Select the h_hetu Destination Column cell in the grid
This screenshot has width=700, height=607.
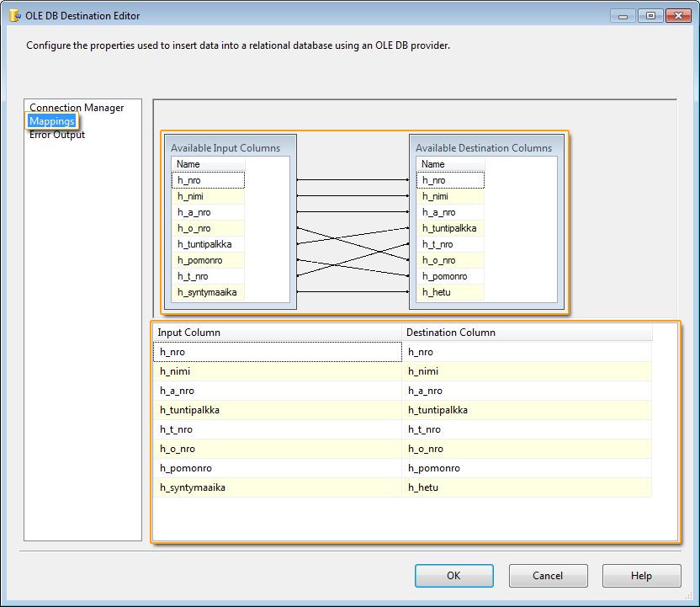[527, 487]
